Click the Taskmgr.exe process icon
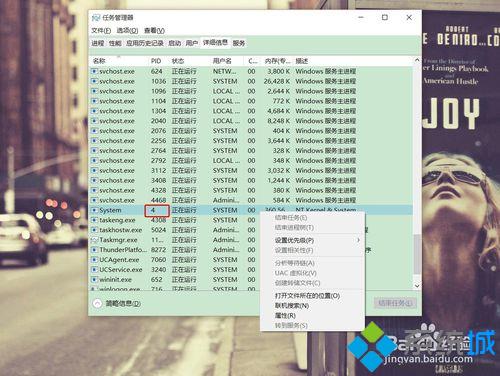This screenshot has height=376, width=500. [x=95, y=240]
